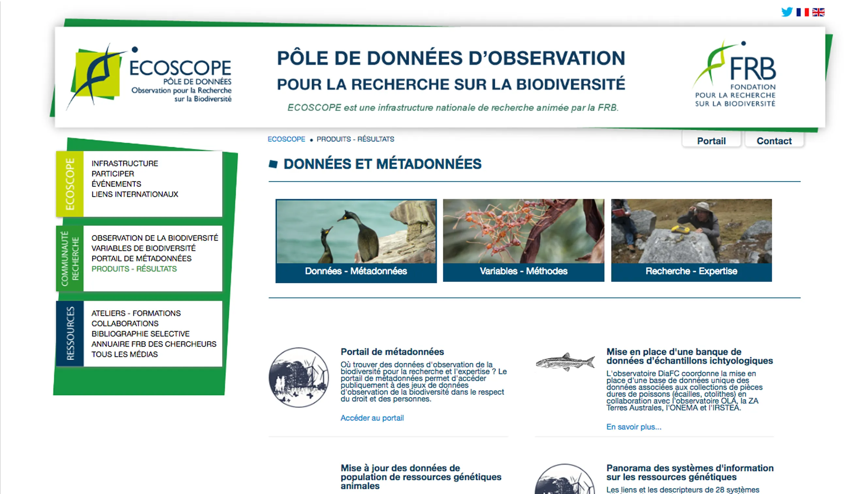Switch site language to French flag
This screenshot has height=494, width=868.
[x=803, y=12]
